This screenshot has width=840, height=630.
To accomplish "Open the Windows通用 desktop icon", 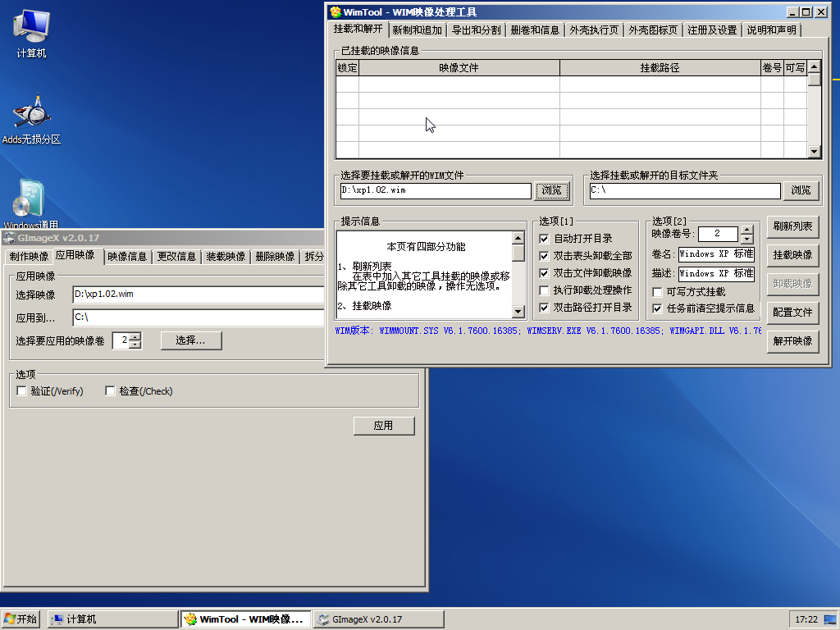I will click(x=30, y=204).
